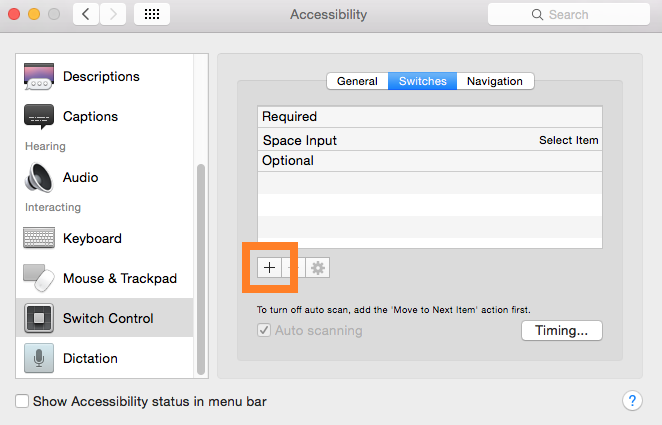Open the Audio speaker icon pane

[39, 178]
